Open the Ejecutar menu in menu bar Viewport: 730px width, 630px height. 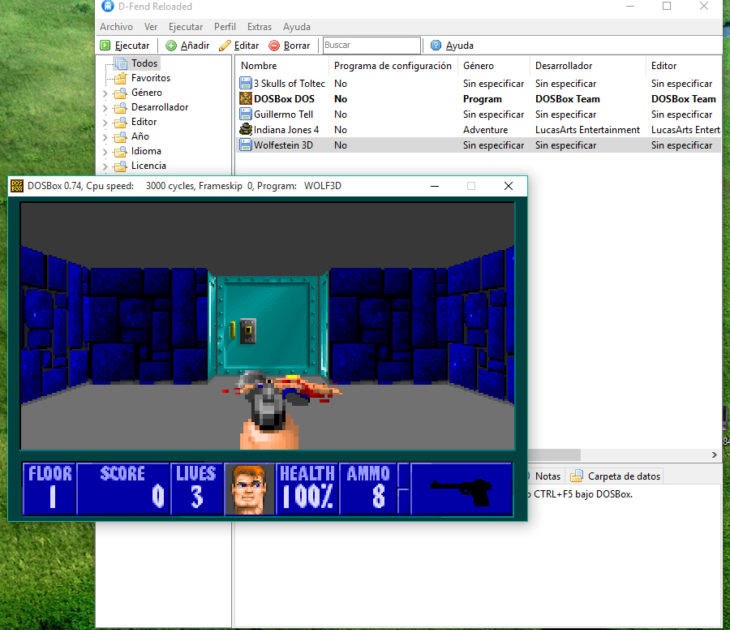coord(186,27)
